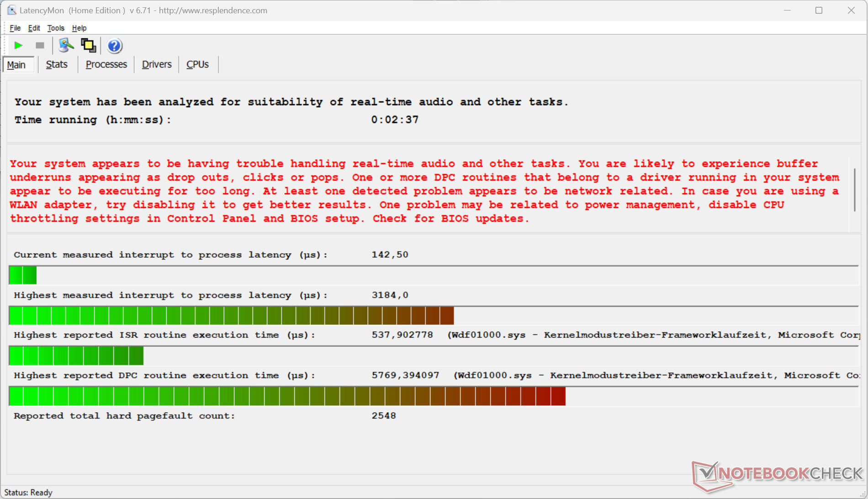Open the options tool icon in toolbar
This screenshot has height=499, width=868.
click(66, 45)
